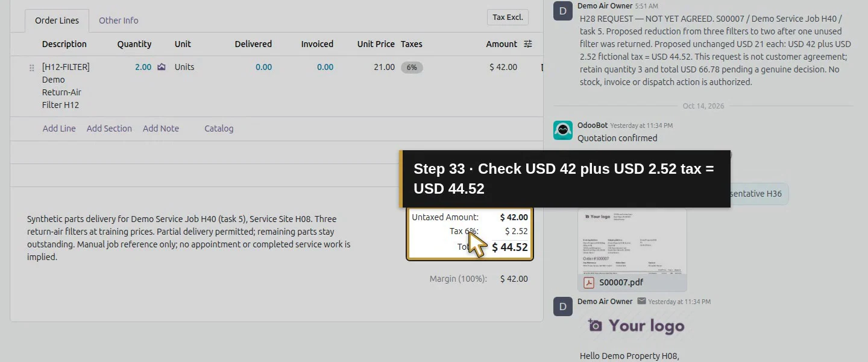Edit the quantity value 2.00
This screenshot has width=868, height=362.
tap(143, 67)
